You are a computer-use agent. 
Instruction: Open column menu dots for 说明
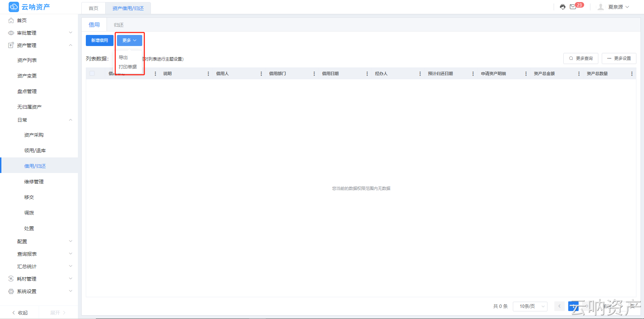click(x=208, y=74)
